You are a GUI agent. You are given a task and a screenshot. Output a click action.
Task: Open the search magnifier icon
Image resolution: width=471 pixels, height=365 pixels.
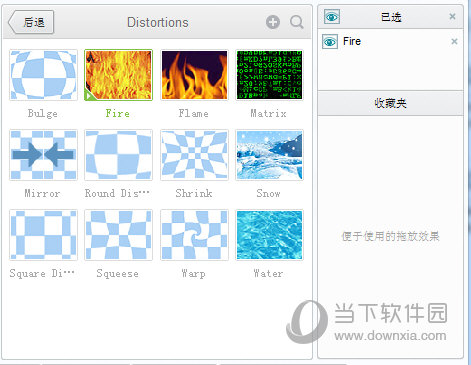point(296,22)
